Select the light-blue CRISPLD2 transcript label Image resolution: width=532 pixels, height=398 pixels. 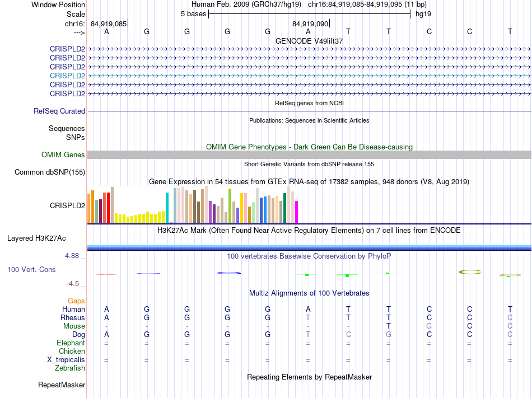[x=67, y=76]
